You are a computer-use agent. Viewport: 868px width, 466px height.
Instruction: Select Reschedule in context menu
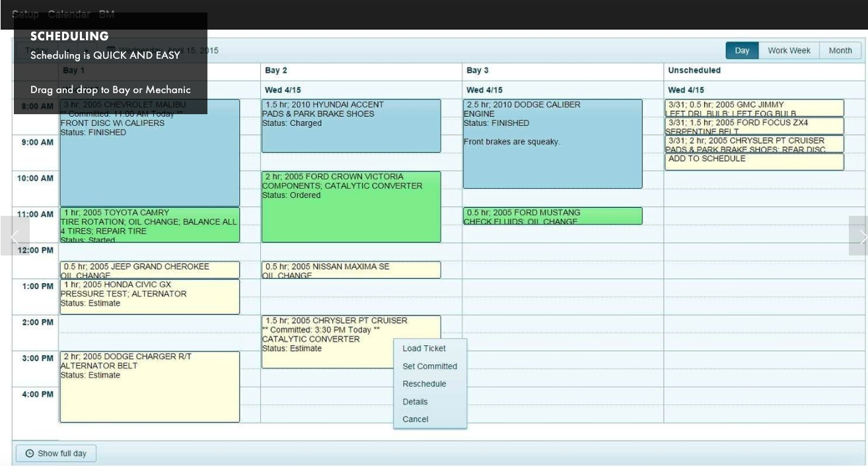tap(424, 383)
